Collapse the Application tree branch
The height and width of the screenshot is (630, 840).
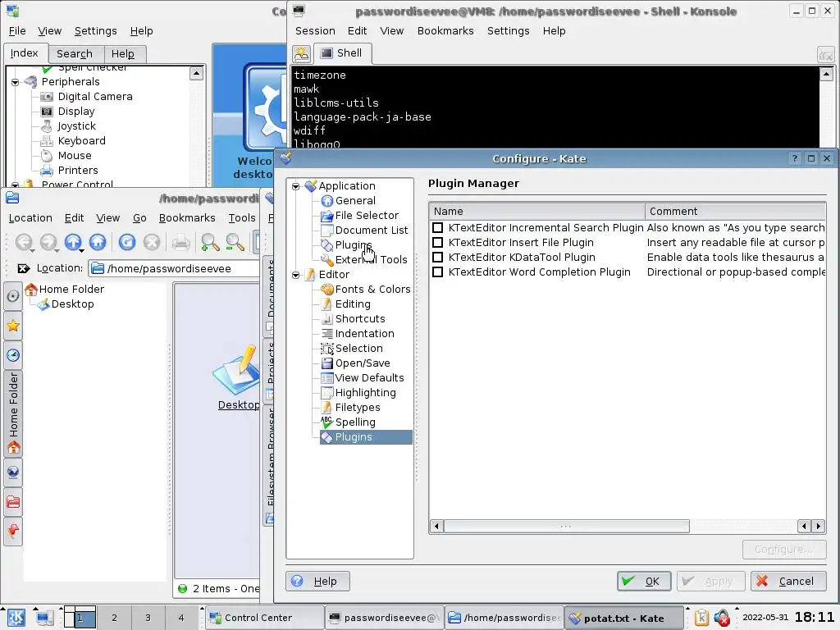pos(295,186)
